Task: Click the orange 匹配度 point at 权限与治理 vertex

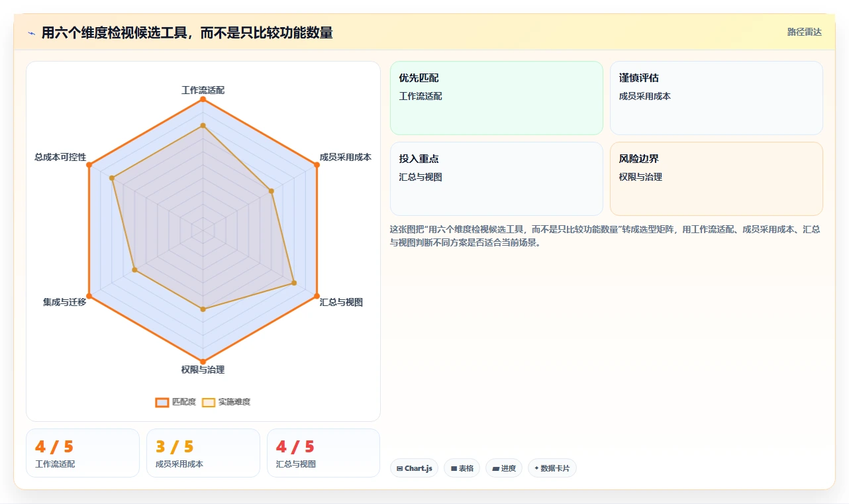Action: [203, 362]
